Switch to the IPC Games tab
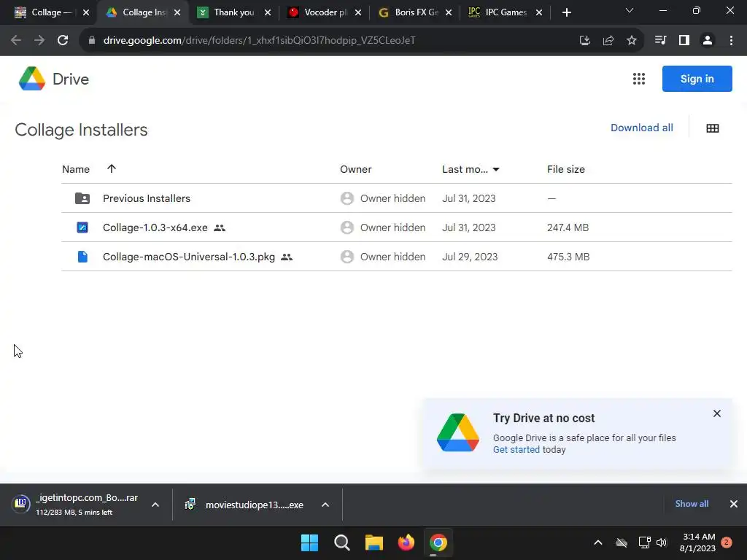 (506, 12)
